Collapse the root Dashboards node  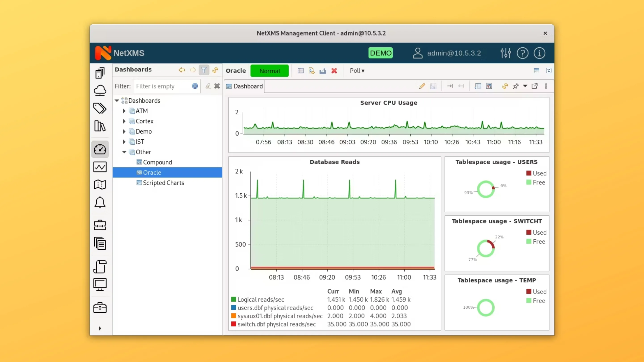[x=117, y=101]
